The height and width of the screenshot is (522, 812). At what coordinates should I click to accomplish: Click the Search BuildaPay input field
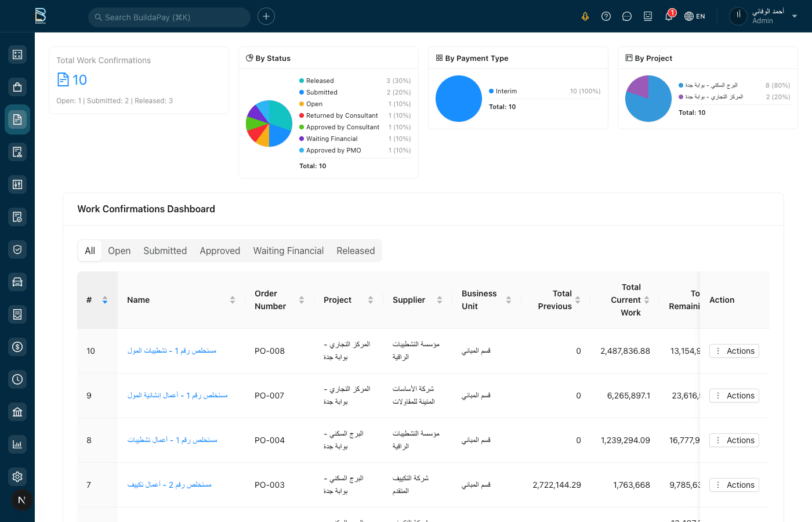click(169, 17)
